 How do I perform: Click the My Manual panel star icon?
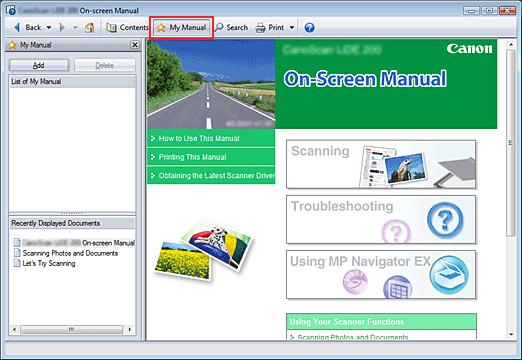pos(13,45)
